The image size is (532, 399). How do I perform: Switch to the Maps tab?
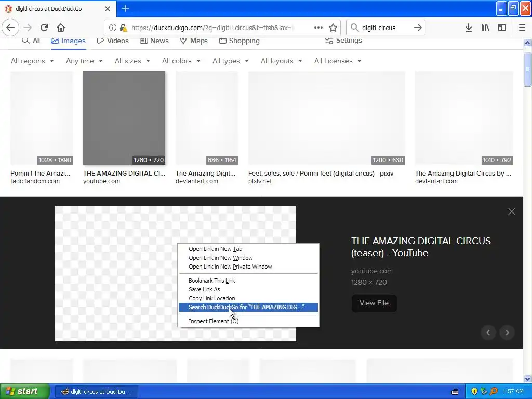point(193,41)
